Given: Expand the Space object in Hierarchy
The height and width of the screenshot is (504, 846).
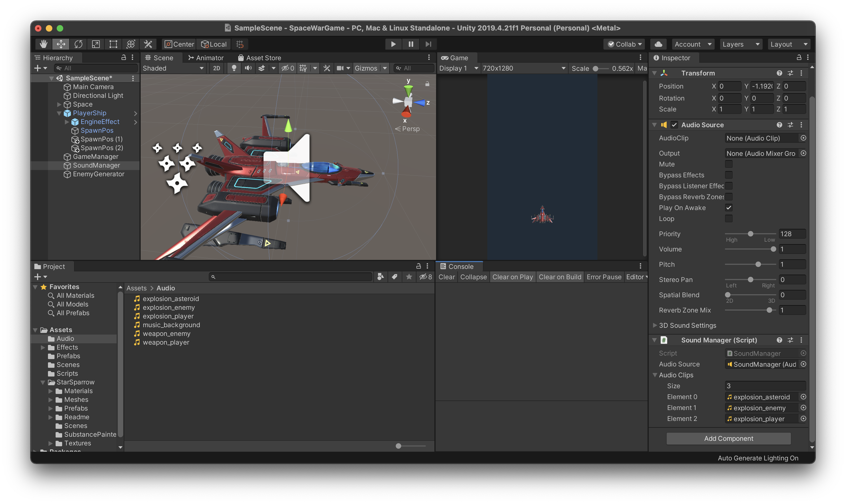Looking at the screenshot, I should [59, 105].
